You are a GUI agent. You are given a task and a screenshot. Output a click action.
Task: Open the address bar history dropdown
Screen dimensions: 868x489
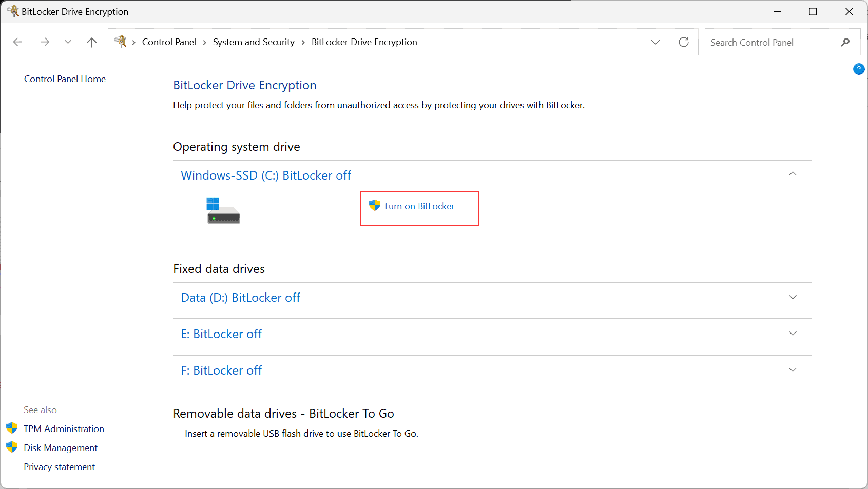[655, 42]
